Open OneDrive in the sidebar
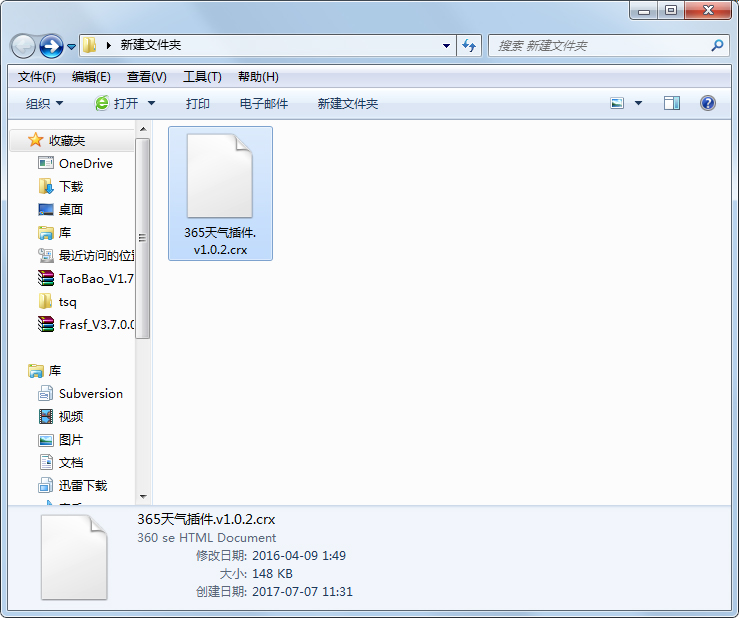The width and height of the screenshot is (739, 618). (85, 163)
